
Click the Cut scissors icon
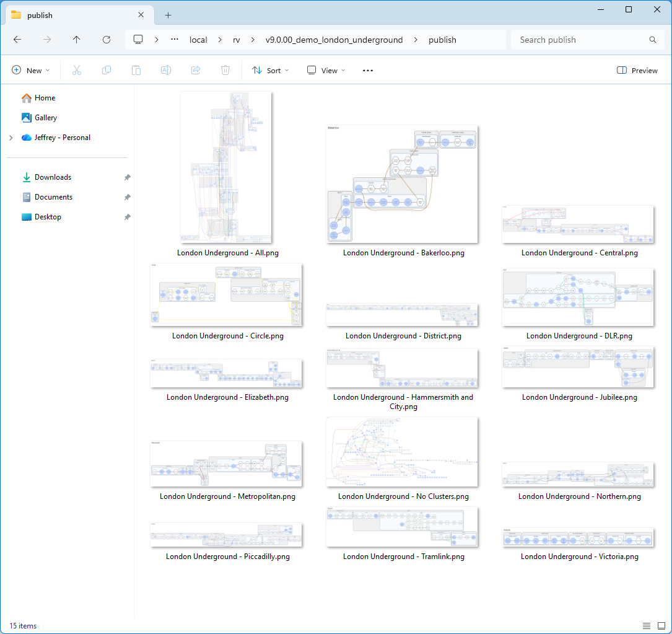[x=77, y=71]
